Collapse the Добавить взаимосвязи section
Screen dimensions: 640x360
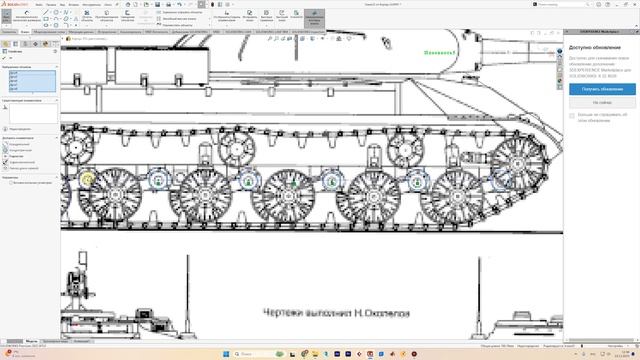point(56,138)
